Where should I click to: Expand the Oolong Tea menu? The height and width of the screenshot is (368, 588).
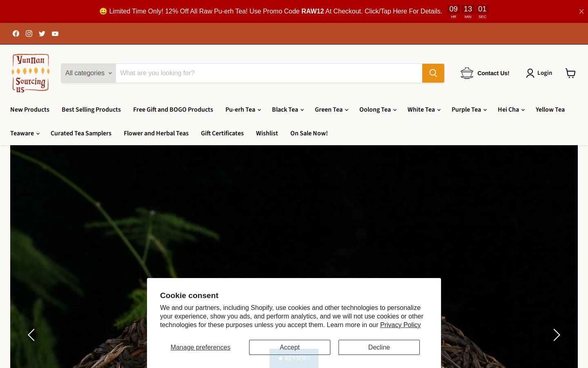coord(377,110)
